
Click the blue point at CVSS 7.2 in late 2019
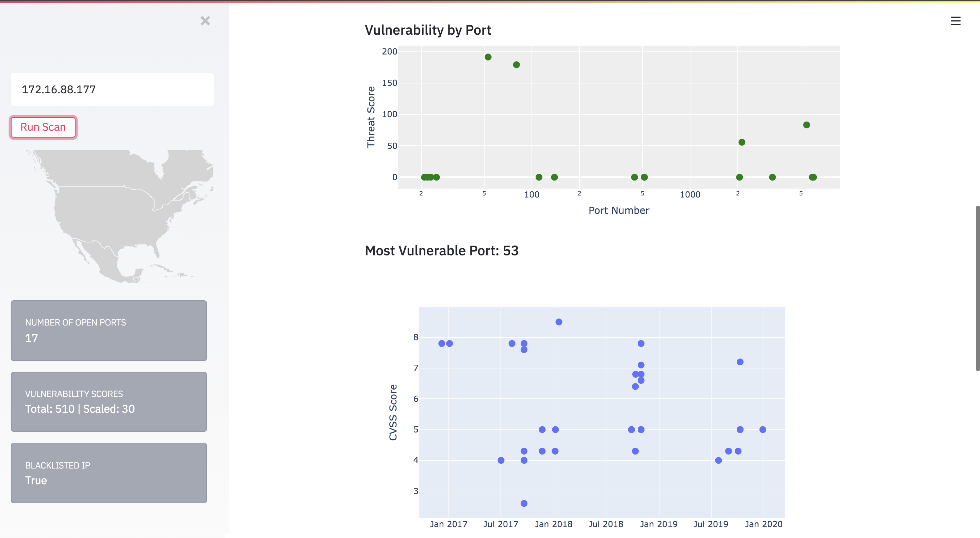[740, 362]
